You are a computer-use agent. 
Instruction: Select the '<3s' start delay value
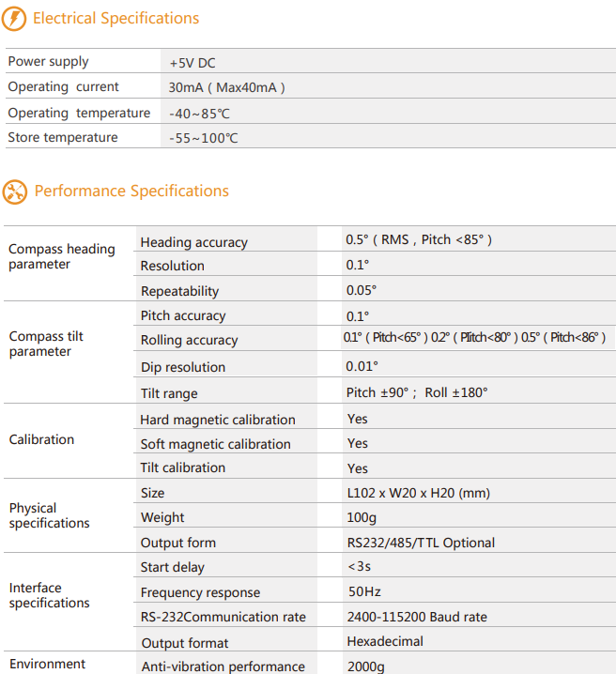pyautogui.click(x=360, y=567)
